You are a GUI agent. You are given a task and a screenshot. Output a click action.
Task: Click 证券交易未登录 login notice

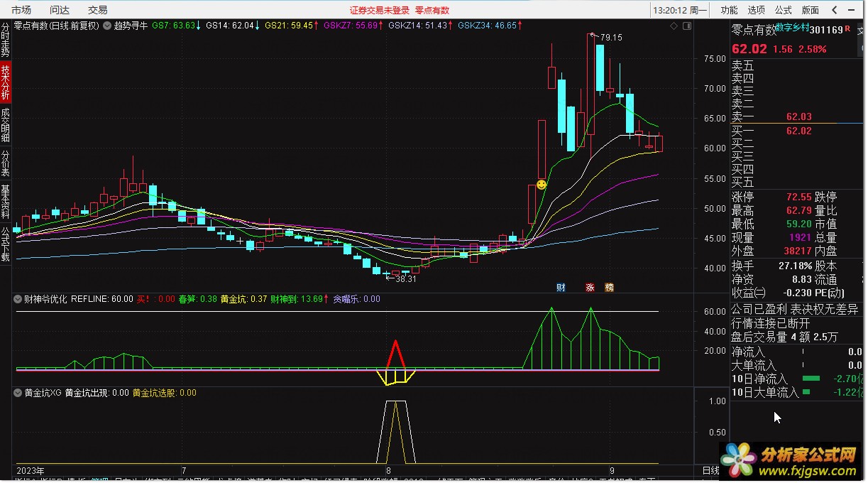point(380,11)
